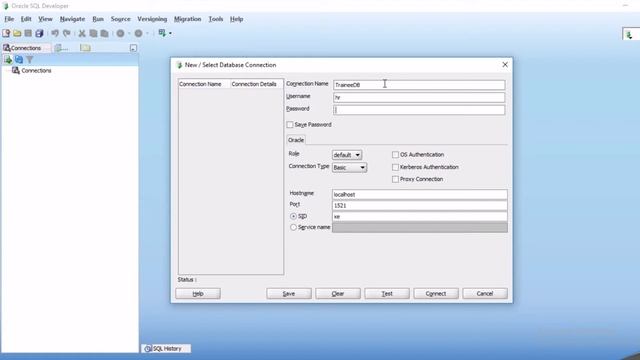Enable the Proxy Connection checkbox
Screen dimensions: 640x360
(x=395, y=179)
